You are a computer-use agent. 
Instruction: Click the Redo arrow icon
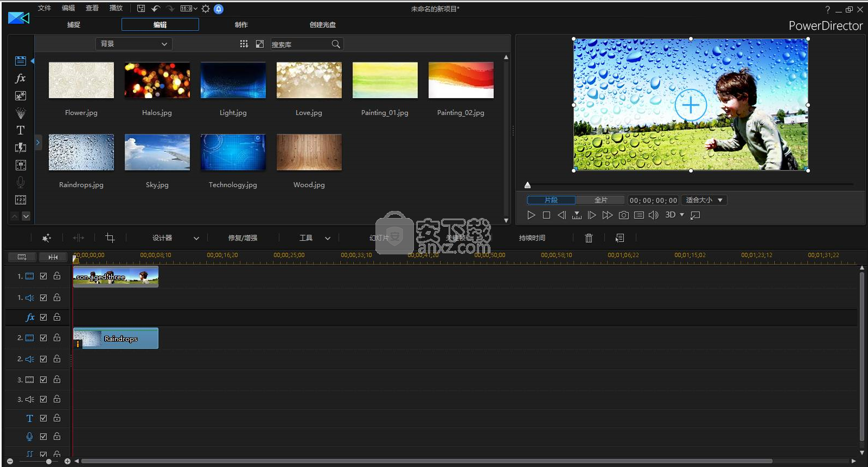[x=170, y=9]
